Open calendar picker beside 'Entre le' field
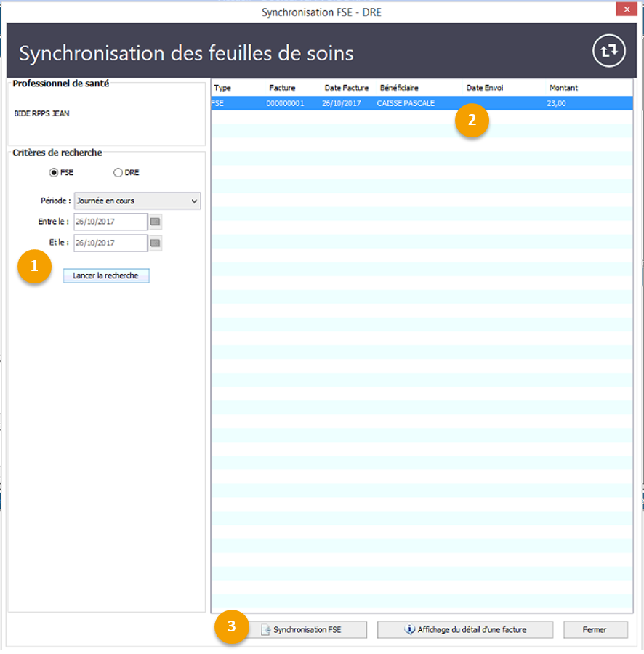This screenshot has height=654, width=644. [156, 222]
